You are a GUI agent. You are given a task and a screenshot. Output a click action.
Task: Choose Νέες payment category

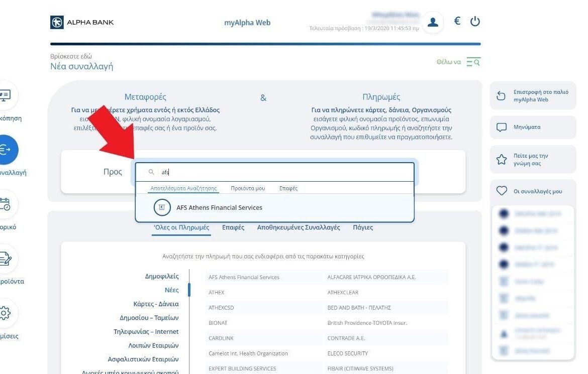[172, 290]
